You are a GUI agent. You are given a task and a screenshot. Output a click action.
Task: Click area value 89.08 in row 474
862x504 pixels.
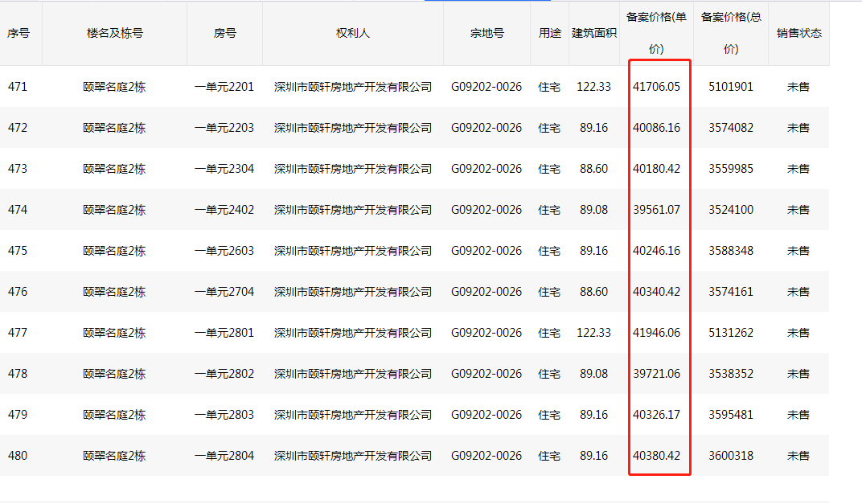pyautogui.click(x=593, y=210)
